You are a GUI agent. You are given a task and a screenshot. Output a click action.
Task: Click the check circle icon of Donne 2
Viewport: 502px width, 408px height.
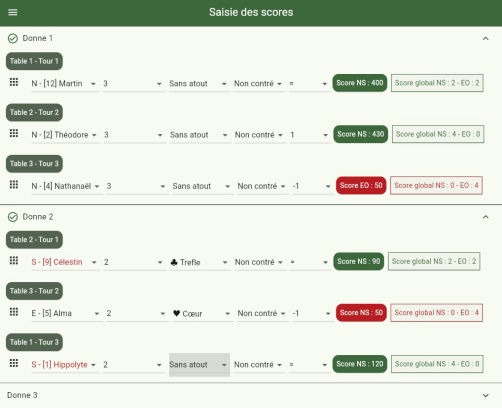tap(13, 217)
